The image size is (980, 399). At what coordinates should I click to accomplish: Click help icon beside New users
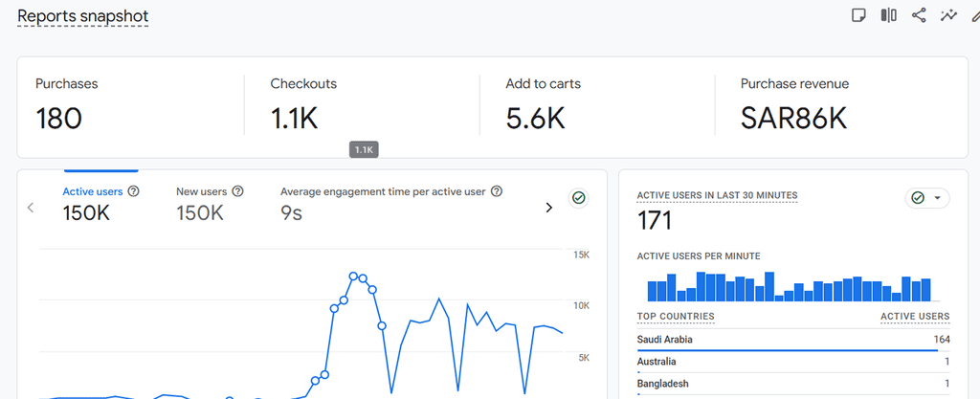(x=237, y=191)
